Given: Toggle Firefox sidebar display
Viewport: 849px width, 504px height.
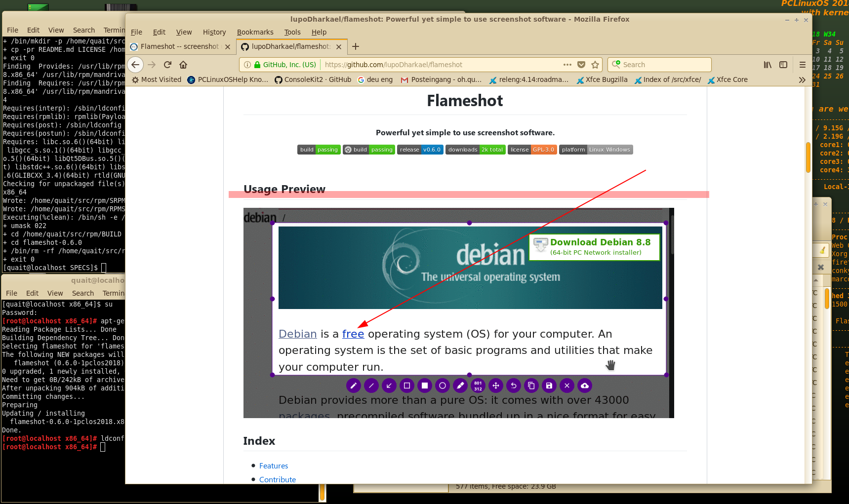Looking at the screenshot, I should [783, 65].
